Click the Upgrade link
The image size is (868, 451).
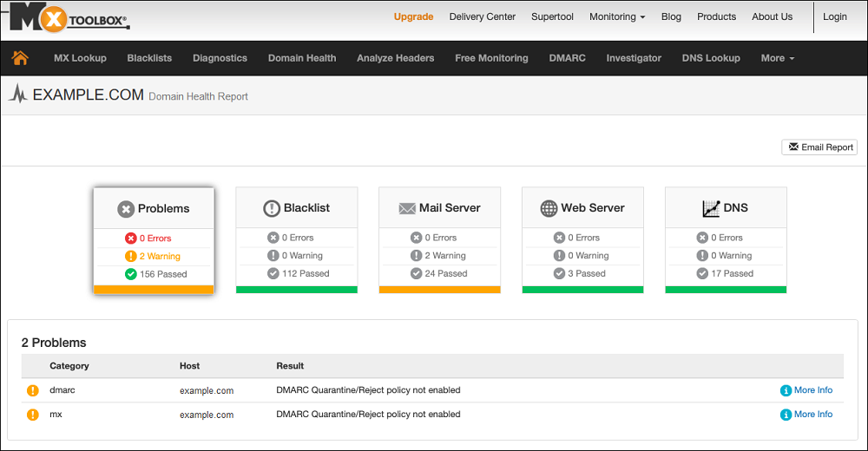coord(413,16)
